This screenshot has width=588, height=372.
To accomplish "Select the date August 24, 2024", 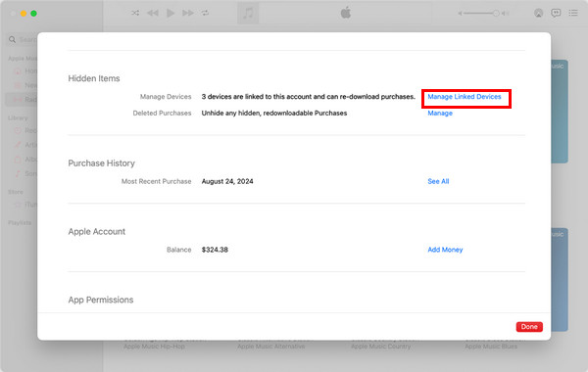I will (x=227, y=181).
